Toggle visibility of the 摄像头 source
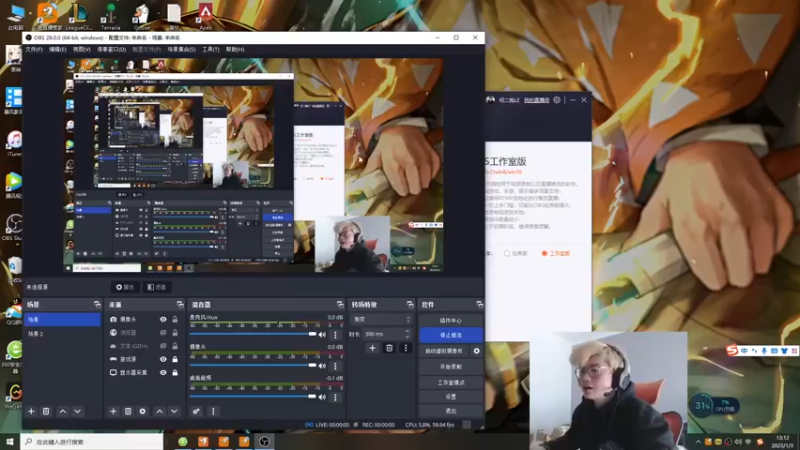 click(x=163, y=319)
